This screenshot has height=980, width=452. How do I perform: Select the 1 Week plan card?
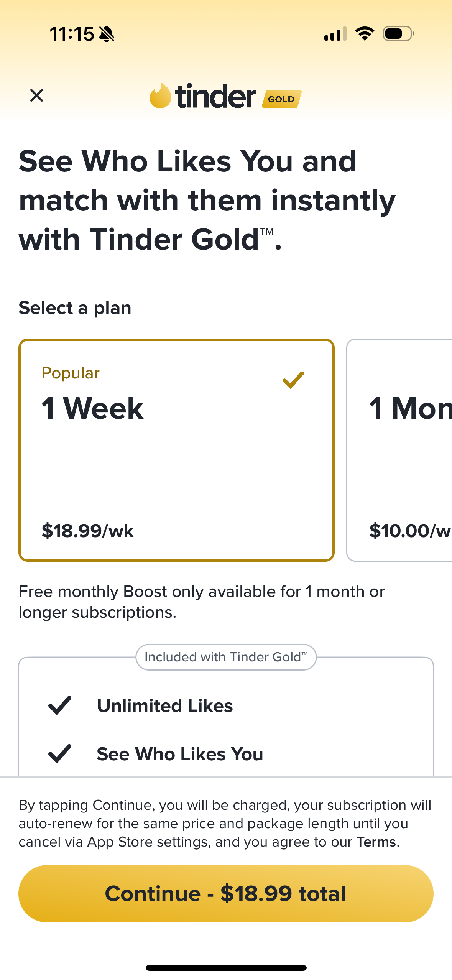point(176,450)
